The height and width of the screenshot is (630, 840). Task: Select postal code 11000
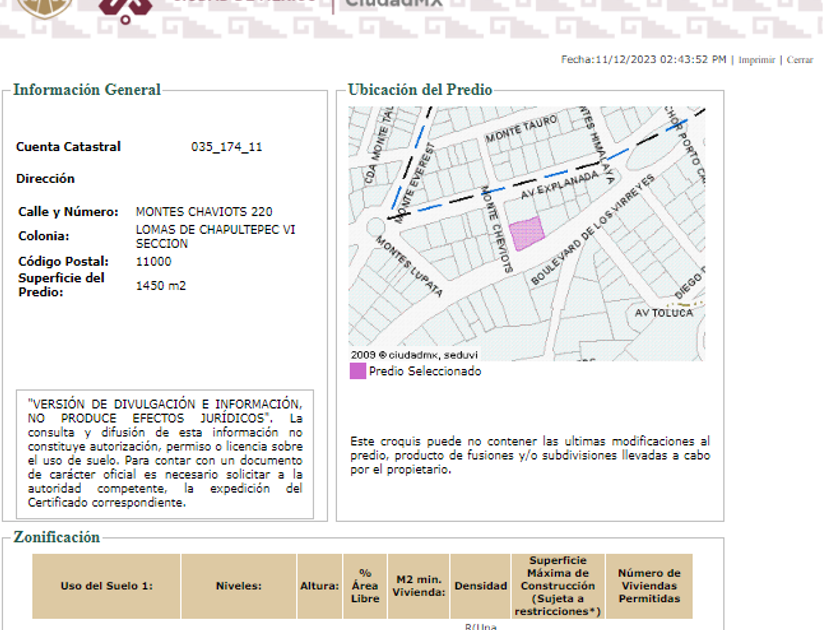154,261
